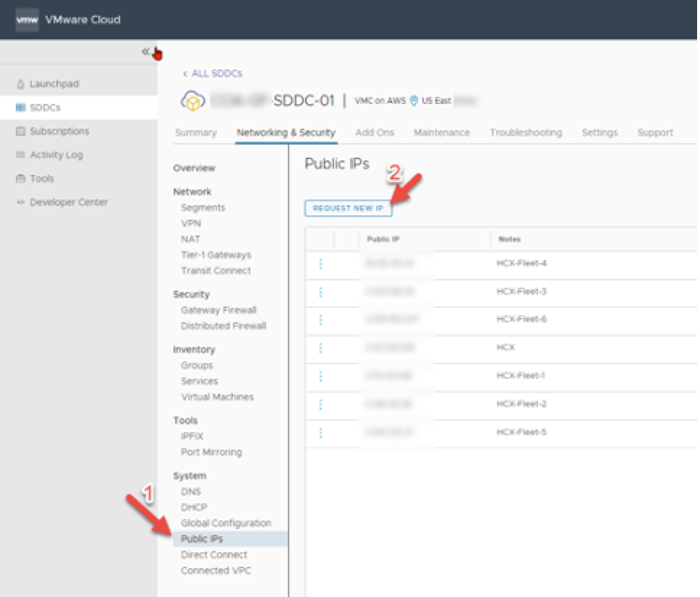
Task: Select Public IPs under System
Action: click(231, 539)
